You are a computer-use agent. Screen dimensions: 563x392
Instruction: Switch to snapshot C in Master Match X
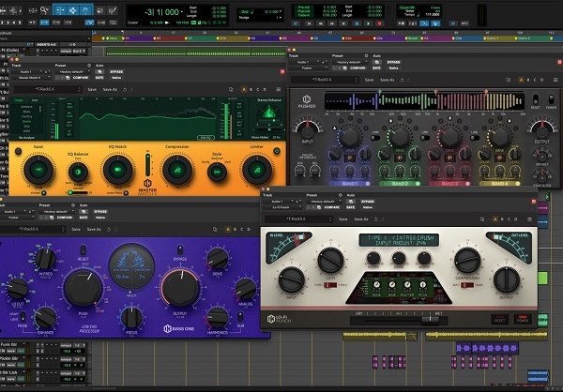(x=258, y=89)
